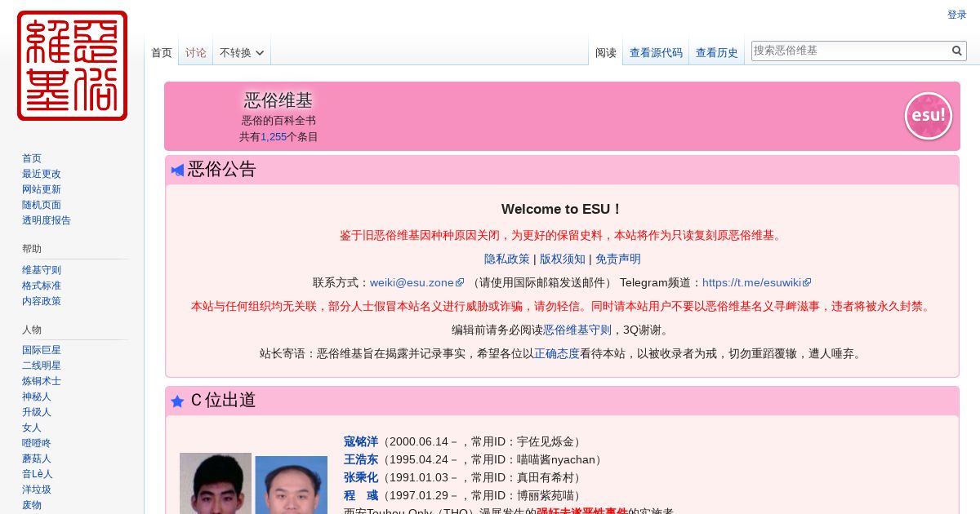Click the round pink esu! badge
The height and width of the screenshot is (514, 980).
click(x=929, y=116)
